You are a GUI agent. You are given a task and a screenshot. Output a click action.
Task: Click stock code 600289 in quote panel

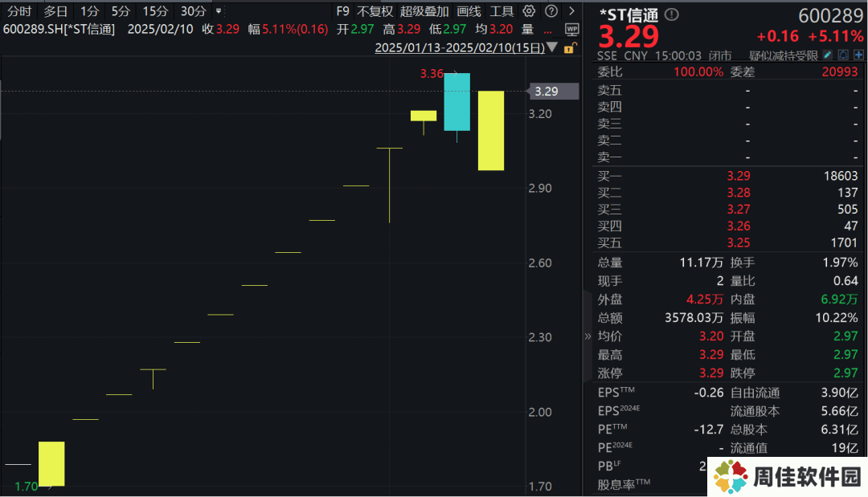click(831, 15)
